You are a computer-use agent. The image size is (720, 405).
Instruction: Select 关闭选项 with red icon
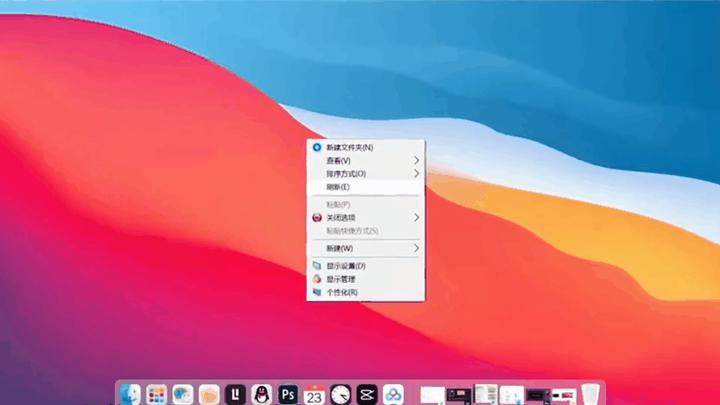[x=343, y=217]
